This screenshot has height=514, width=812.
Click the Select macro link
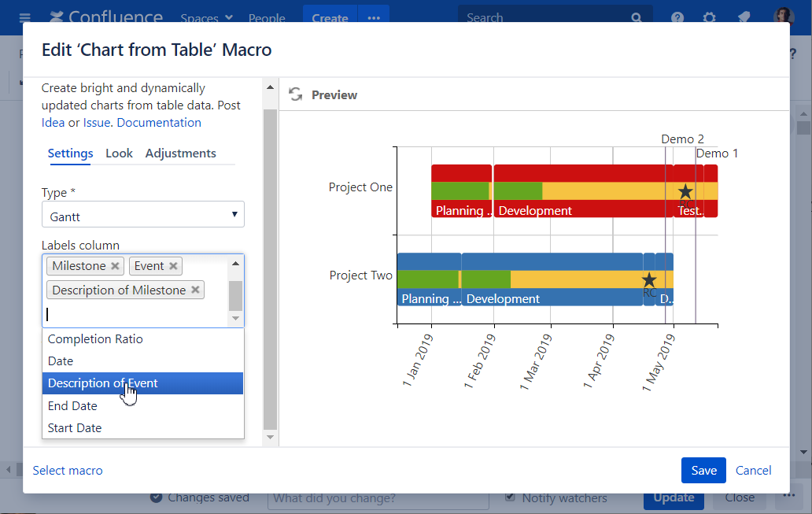[x=68, y=471]
